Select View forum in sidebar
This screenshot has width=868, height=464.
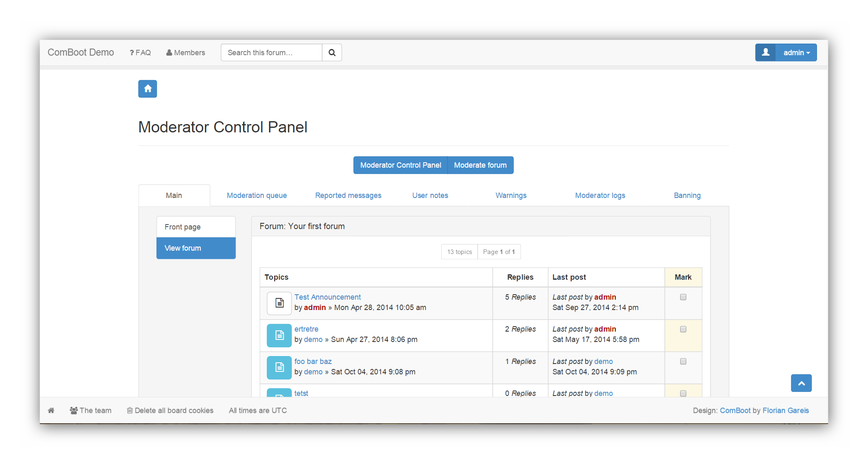(x=196, y=248)
